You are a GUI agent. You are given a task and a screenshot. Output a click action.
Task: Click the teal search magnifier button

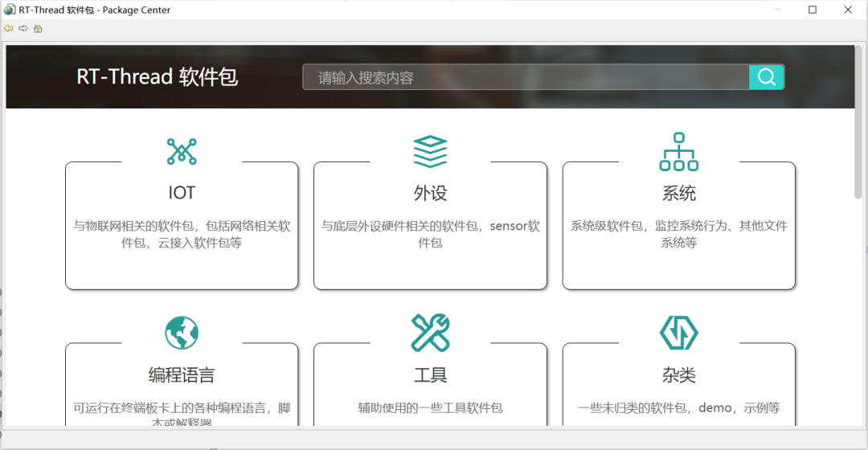pyautogui.click(x=766, y=77)
